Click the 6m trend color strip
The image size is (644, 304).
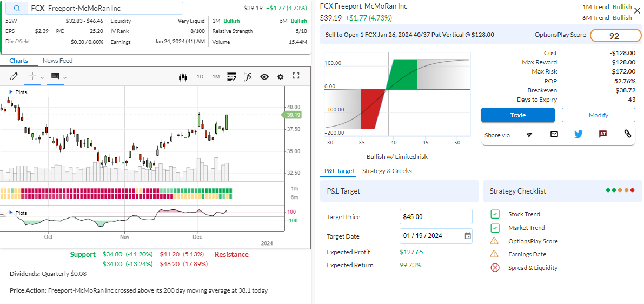point(117,196)
